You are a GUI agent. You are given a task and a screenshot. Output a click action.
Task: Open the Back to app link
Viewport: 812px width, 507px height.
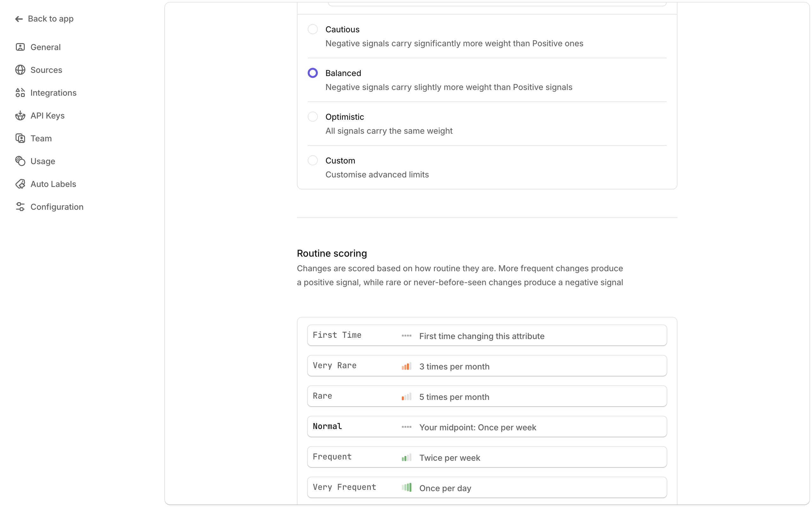[x=51, y=19]
